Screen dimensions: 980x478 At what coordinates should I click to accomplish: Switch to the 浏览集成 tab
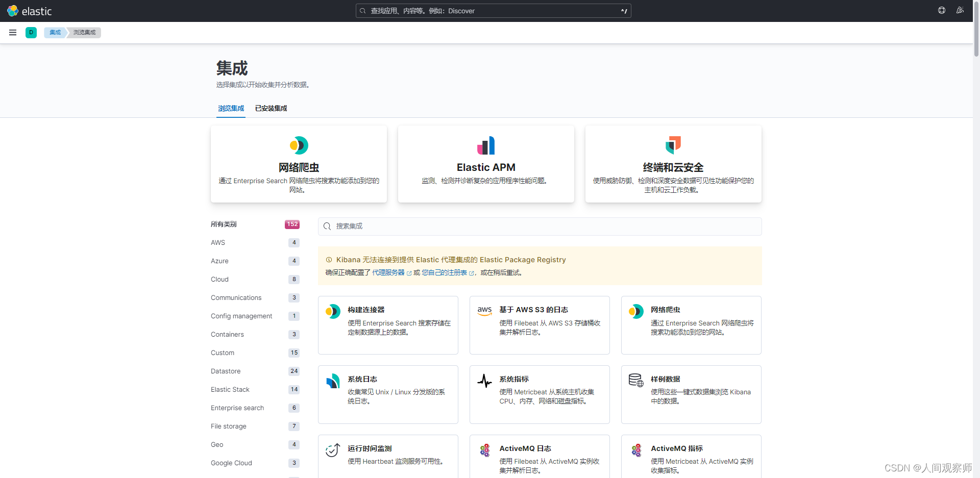pos(231,108)
